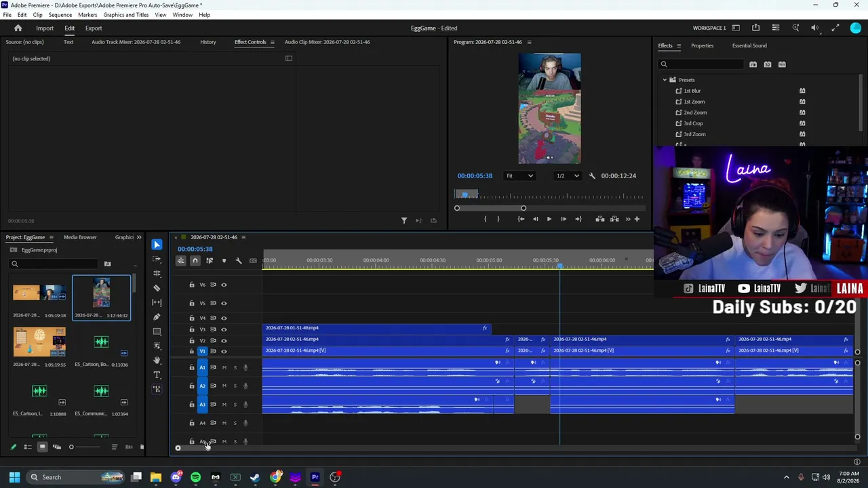Click the Accelerated Effects filter icon

pyautogui.click(x=753, y=64)
